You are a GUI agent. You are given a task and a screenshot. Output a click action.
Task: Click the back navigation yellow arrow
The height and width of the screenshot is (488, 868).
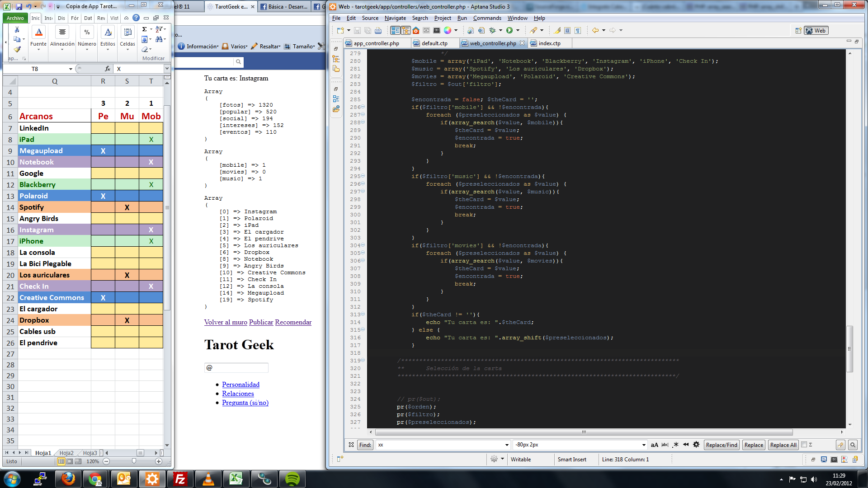click(595, 30)
